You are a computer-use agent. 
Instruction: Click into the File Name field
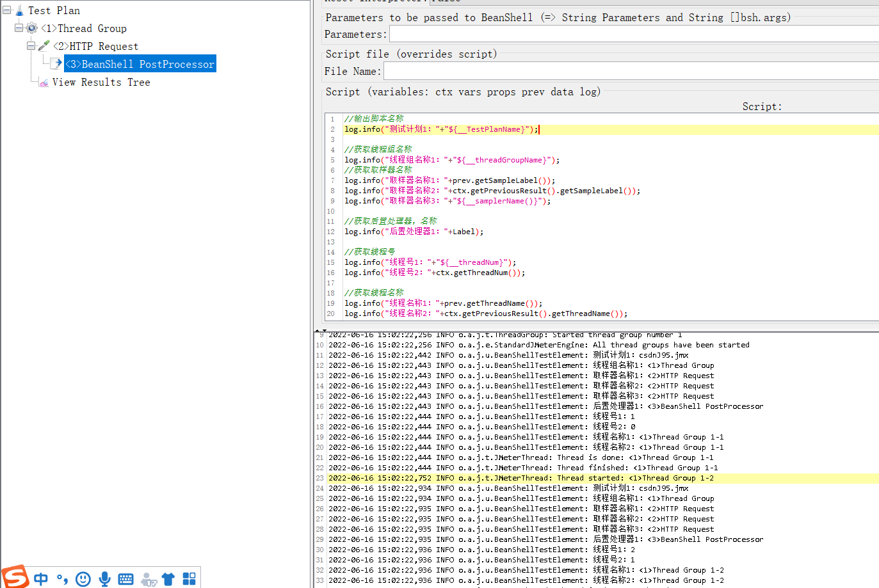click(x=631, y=72)
